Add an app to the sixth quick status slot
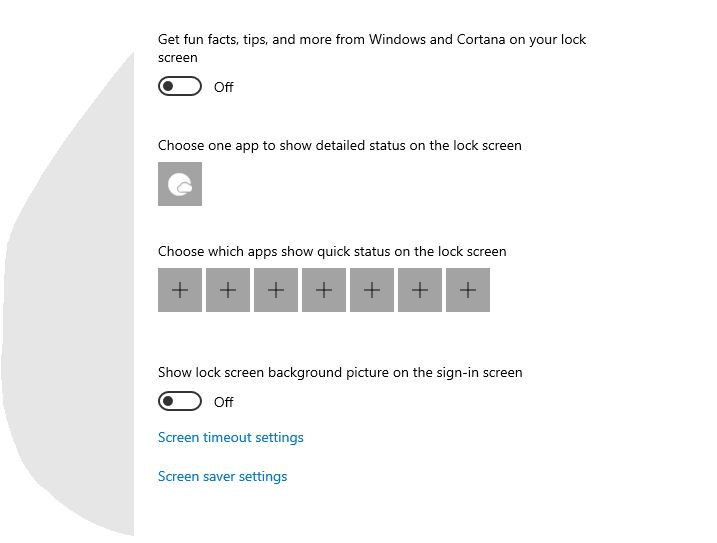This screenshot has width=717, height=543. pyautogui.click(x=420, y=290)
